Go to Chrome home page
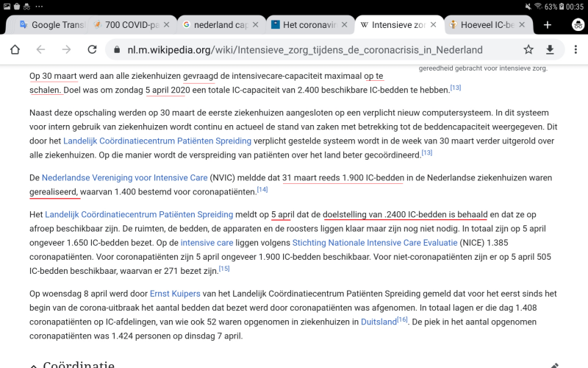The width and height of the screenshot is (588, 368). (15, 49)
